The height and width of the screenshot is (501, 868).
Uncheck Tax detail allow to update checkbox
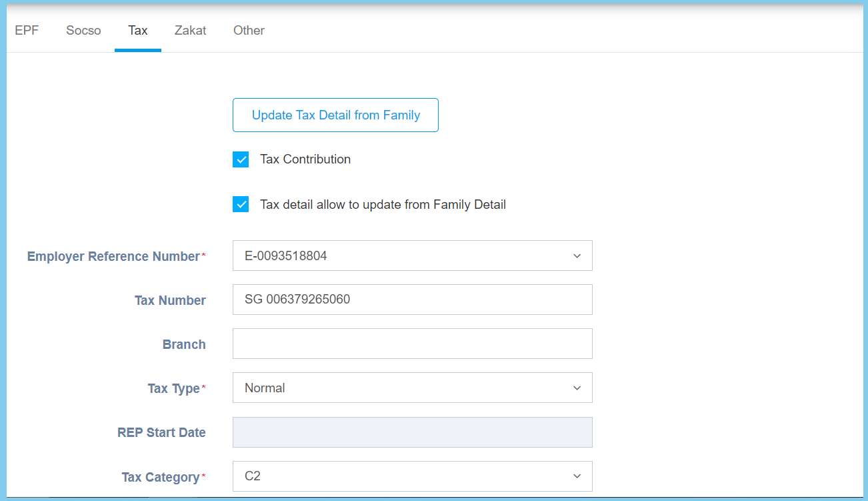tap(241, 205)
